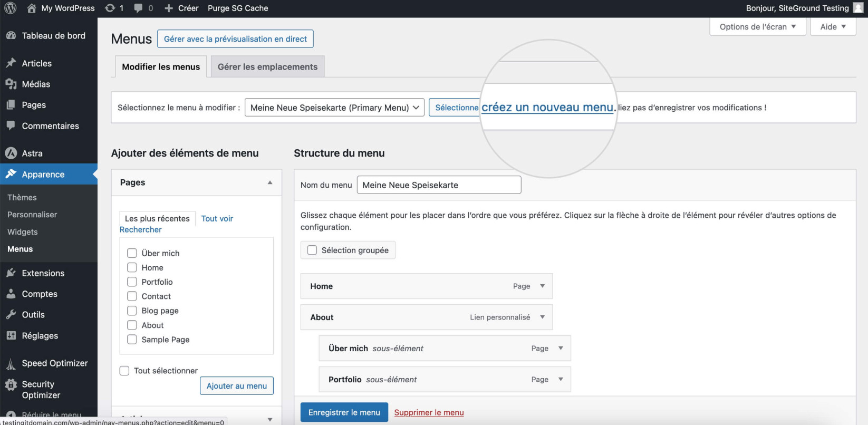Click the Astra logo icon
The width and height of the screenshot is (868, 425).
(11, 153)
